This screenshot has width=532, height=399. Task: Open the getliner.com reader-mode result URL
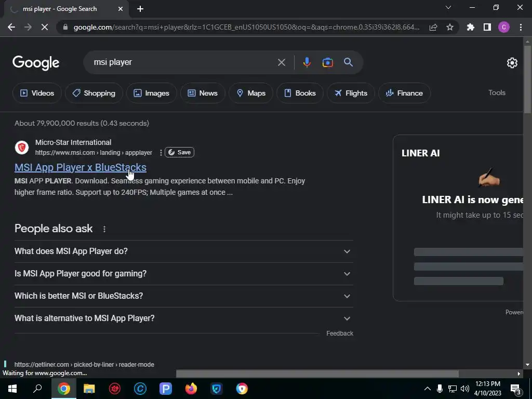tap(84, 364)
